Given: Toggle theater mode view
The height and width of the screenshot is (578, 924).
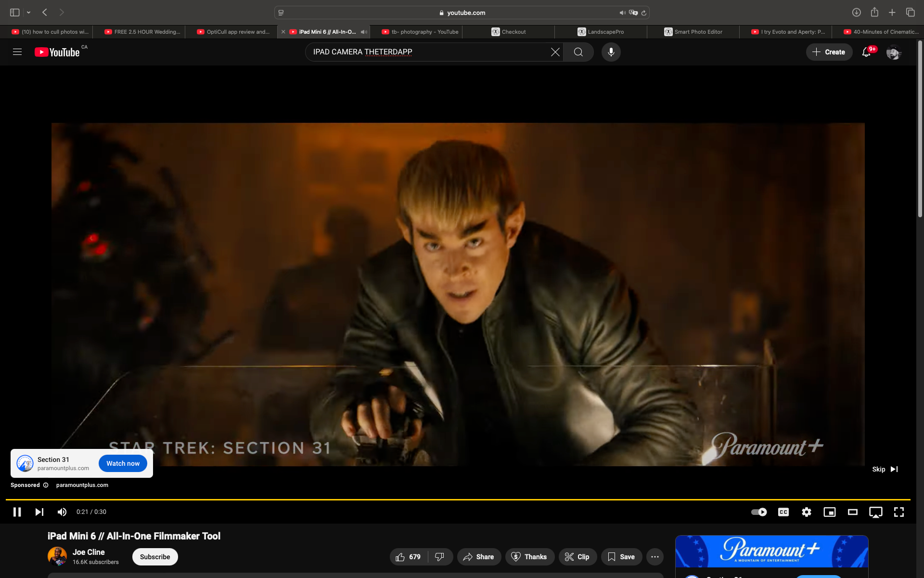Looking at the screenshot, I should pos(853,512).
